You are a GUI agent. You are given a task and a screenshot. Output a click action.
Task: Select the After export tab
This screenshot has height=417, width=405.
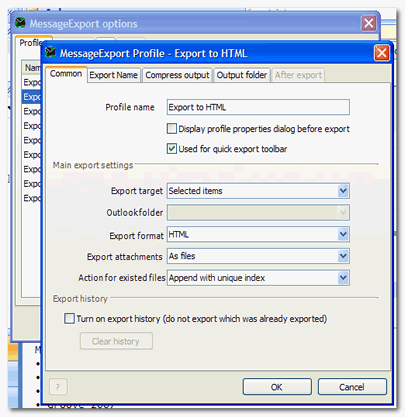(x=298, y=75)
